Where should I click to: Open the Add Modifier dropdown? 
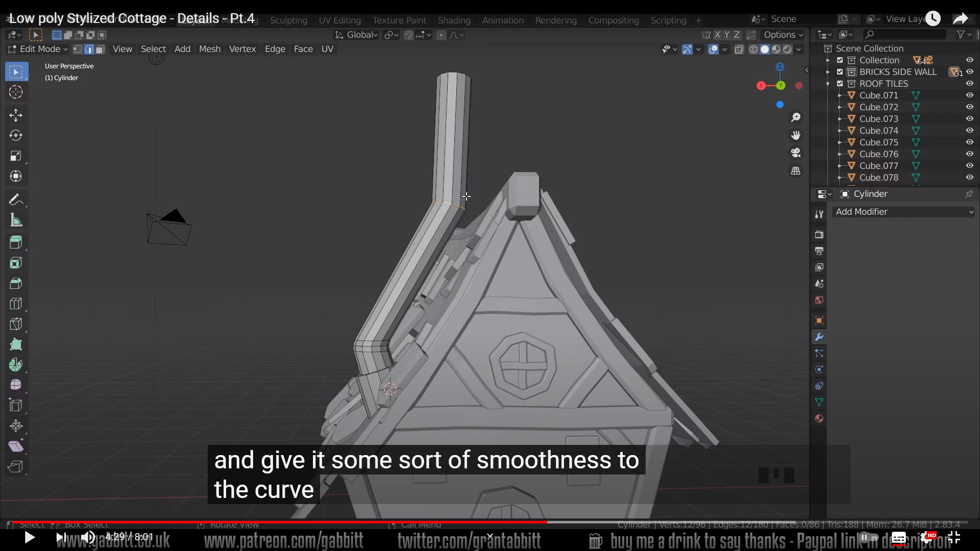tap(903, 212)
